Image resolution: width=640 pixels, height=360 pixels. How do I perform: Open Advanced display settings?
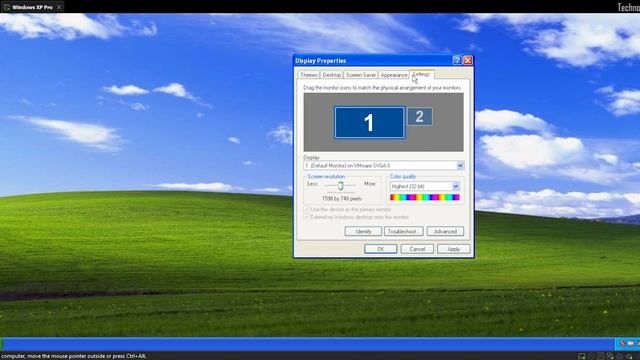pos(445,231)
